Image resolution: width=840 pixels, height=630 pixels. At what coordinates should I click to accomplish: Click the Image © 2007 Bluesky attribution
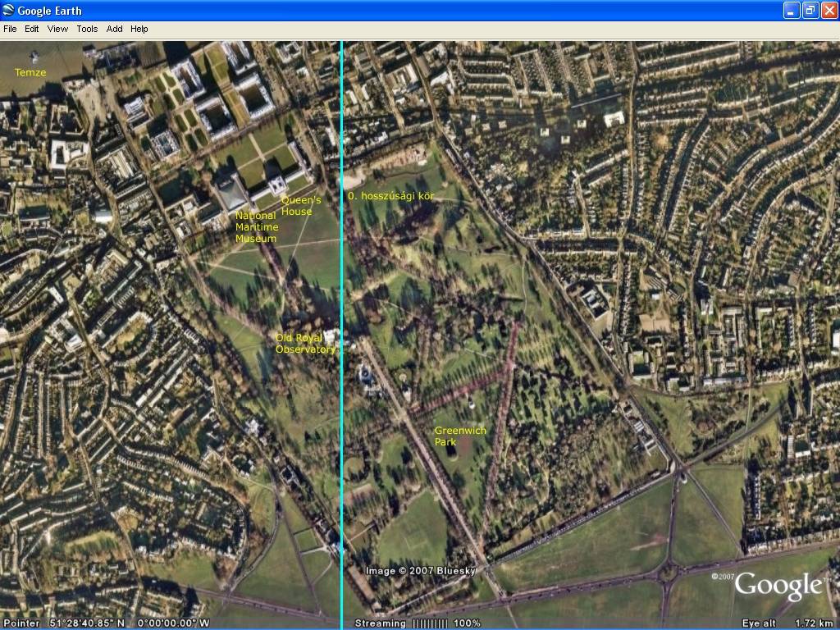point(421,571)
